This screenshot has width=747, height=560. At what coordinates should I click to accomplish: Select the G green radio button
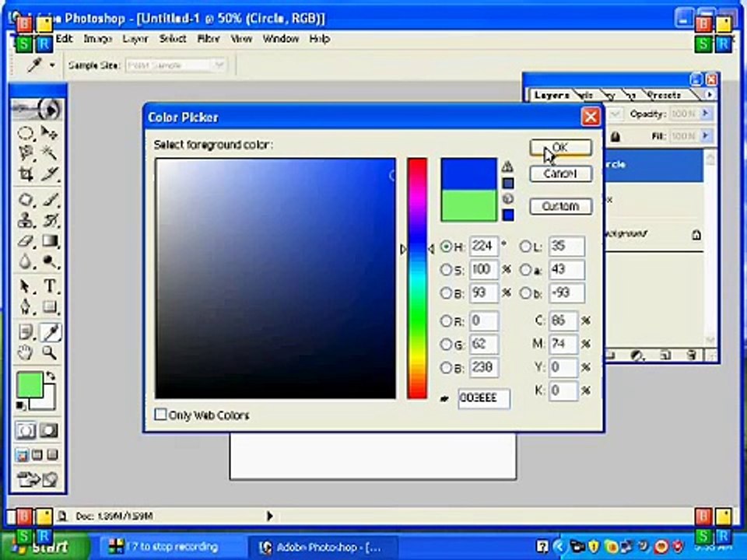[x=446, y=344]
